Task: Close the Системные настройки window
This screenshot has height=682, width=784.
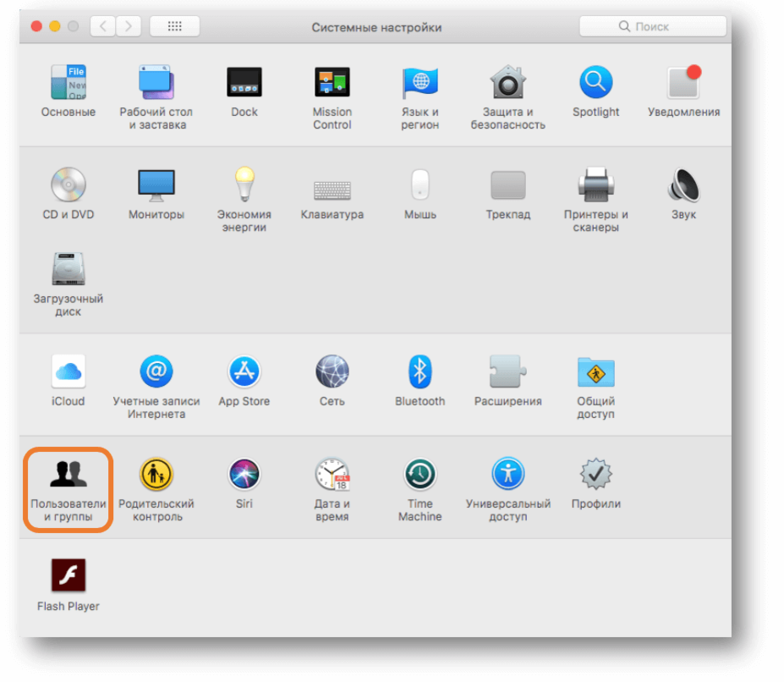Action: click(36, 26)
